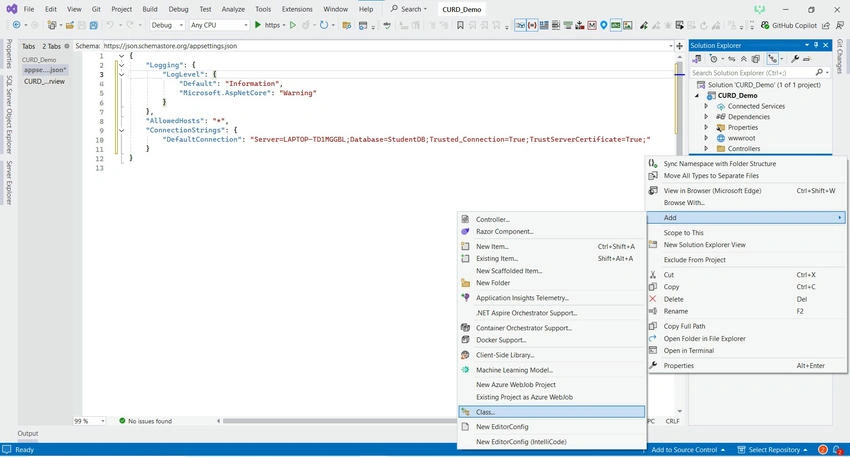
Task: Open the Git Changes side tab
Action: (840, 56)
